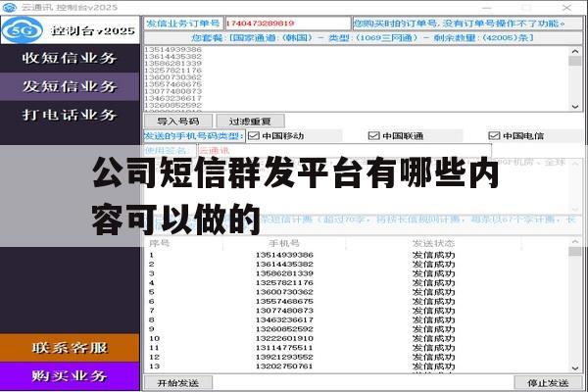588x392 pixels.
Task: Select table row with 13614435382
Action: [357, 264]
